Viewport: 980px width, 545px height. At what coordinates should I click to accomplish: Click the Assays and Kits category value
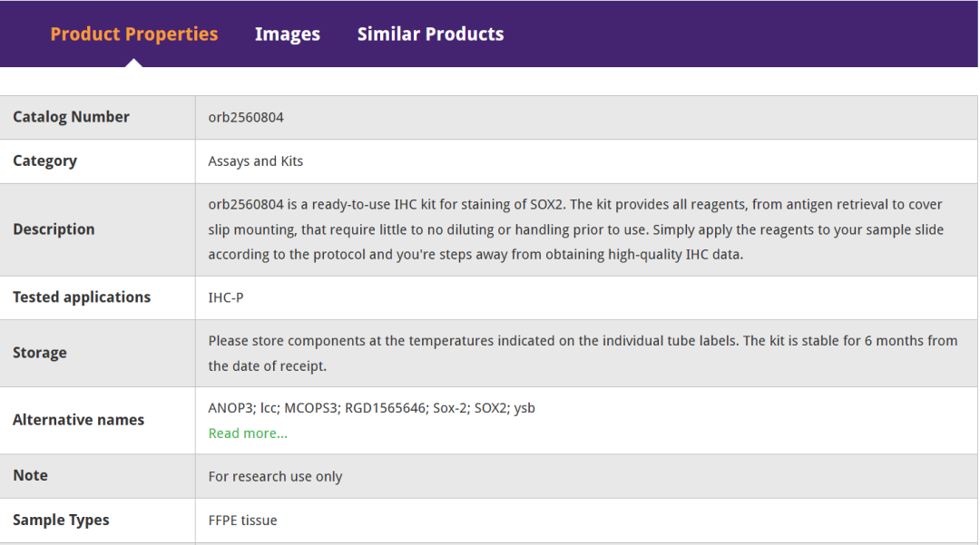(255, 161)
